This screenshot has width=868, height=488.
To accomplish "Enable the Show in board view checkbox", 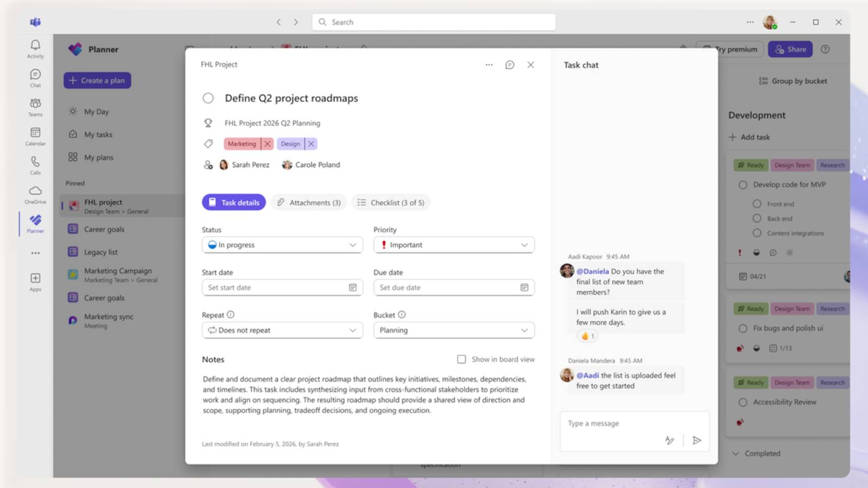I will coord(462,359).
